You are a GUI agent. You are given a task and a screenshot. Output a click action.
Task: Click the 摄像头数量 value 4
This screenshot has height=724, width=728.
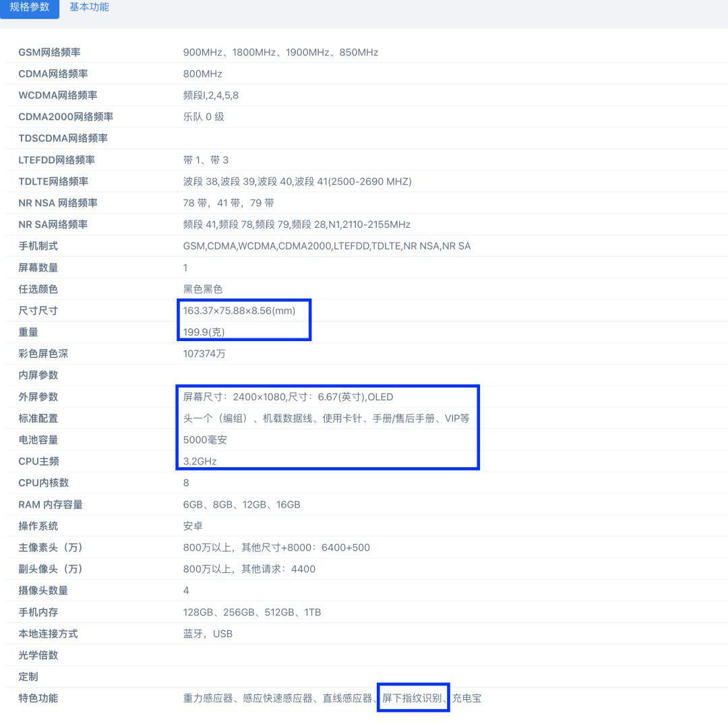[x=185, y=591]
